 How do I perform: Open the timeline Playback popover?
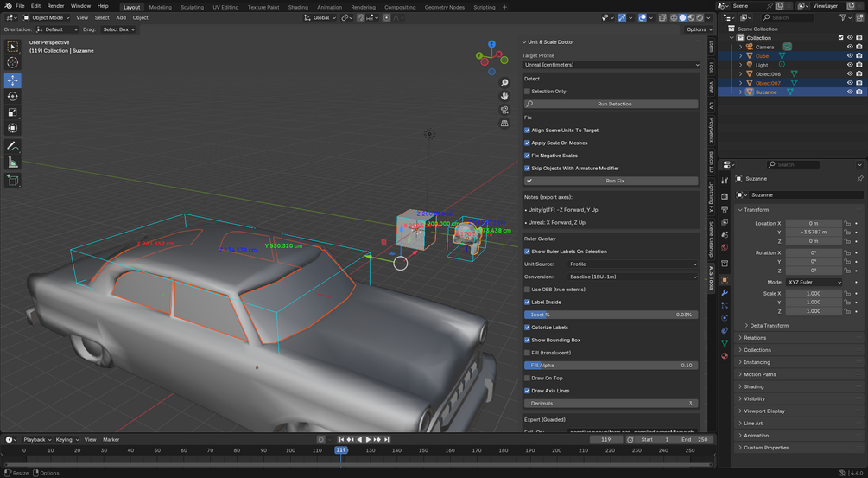(37, 440)
